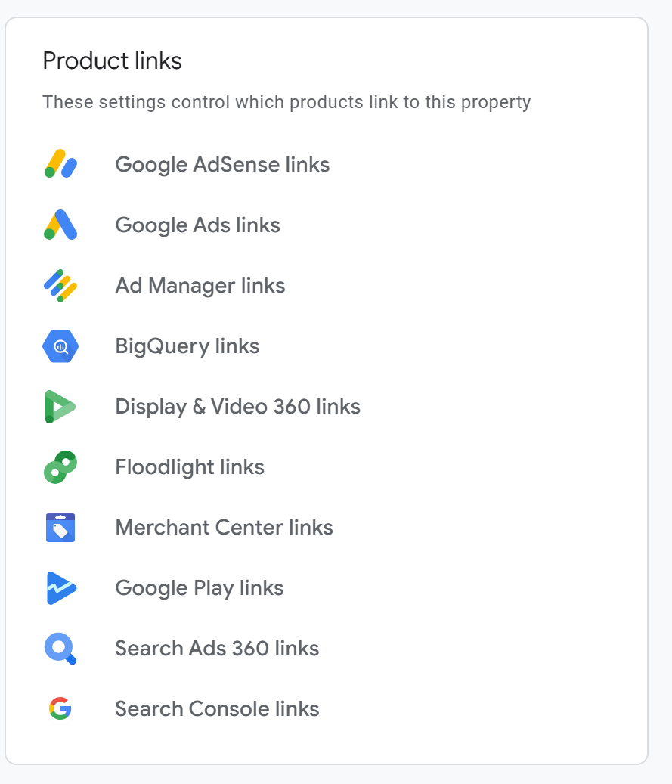Click the Ad Manager logo icon

tap(60, 286)
